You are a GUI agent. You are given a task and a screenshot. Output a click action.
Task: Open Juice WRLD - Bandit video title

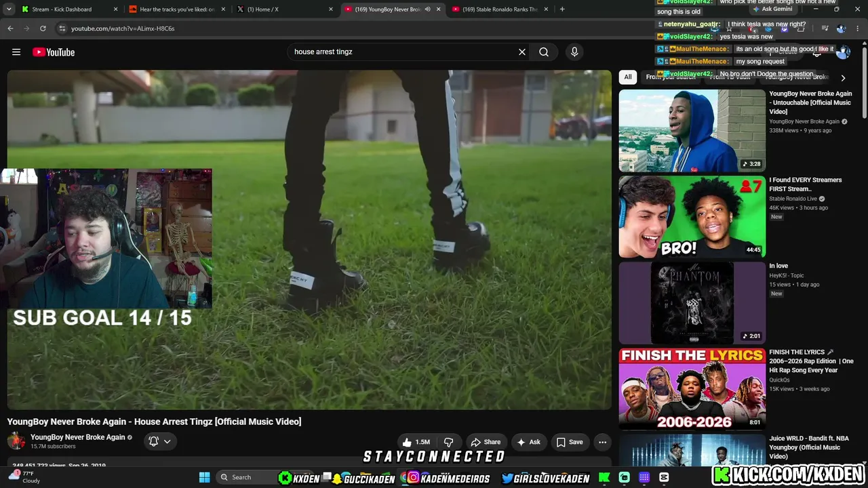[x=810, y=447]
